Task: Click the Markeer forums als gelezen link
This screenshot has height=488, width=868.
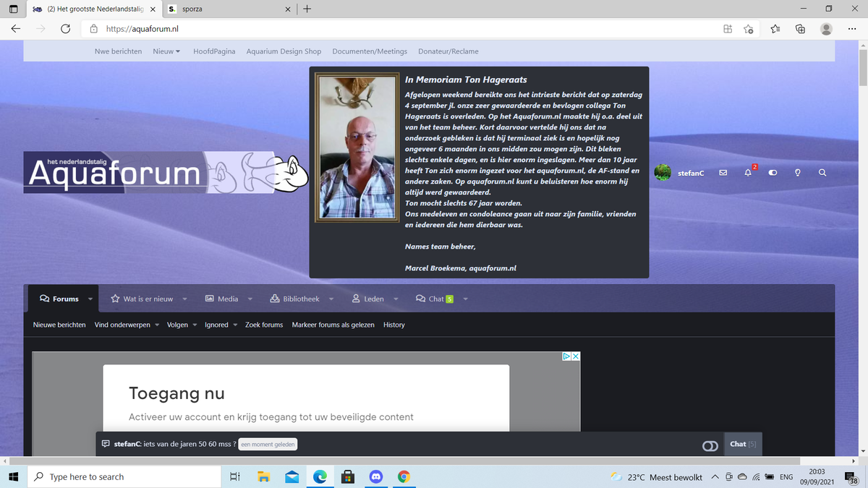Action: coord(333,325)
